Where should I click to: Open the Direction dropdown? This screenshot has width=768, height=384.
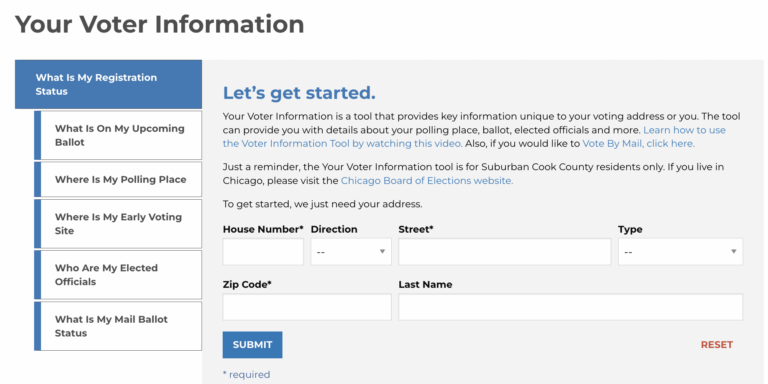click(x=351, y=252)
